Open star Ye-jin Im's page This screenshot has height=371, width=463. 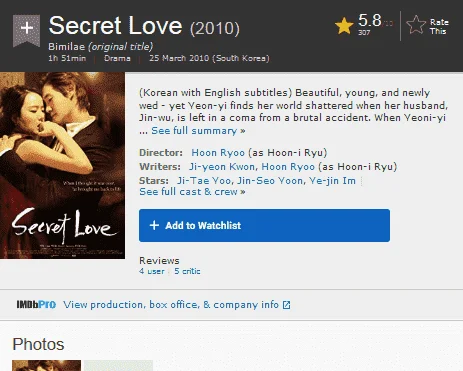pos(332,181)
